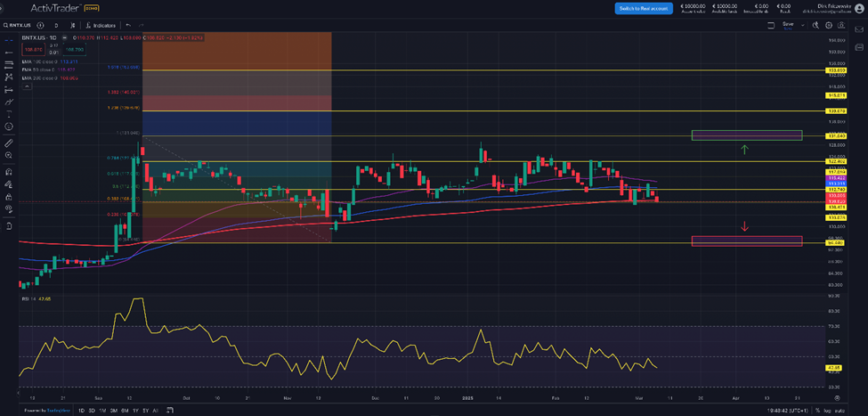Click Switch to Real account button
This screenshot has height=416, width=868.
643,8
